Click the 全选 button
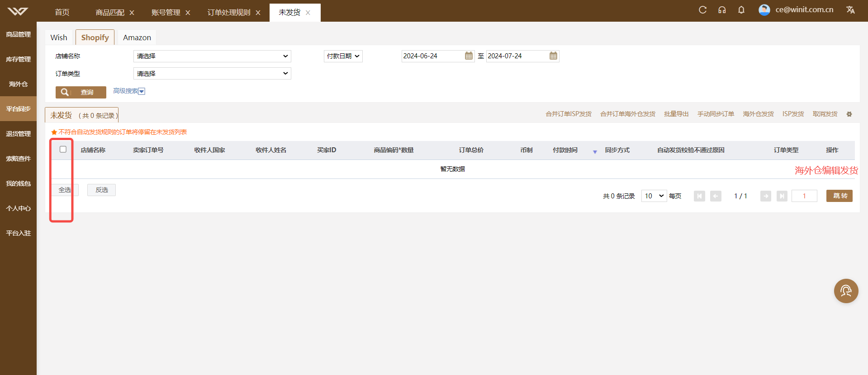The height and width of the screenshot is (375, 868). [x=65, y=190]
